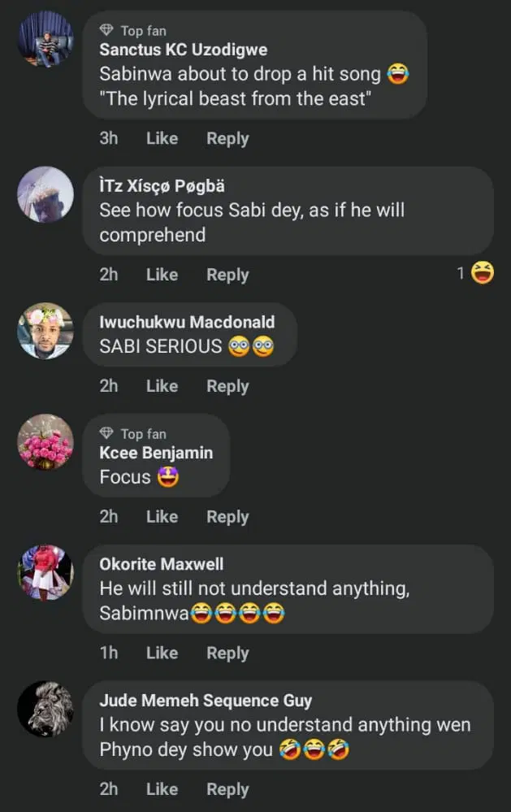Open Jude Memeh's lion avatar
The height and width of the screenshot is (812, 511).
45,709
